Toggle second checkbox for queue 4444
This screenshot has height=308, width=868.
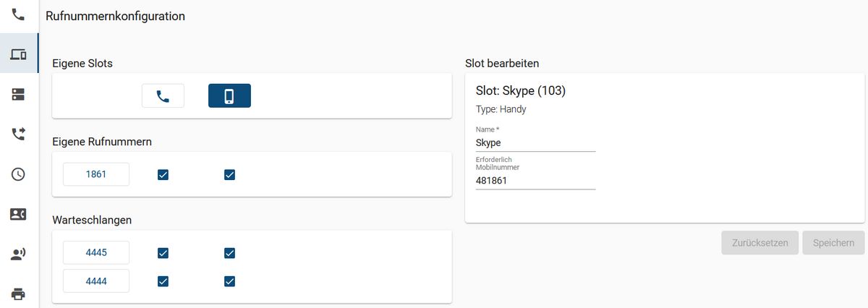tap(229, 281)
